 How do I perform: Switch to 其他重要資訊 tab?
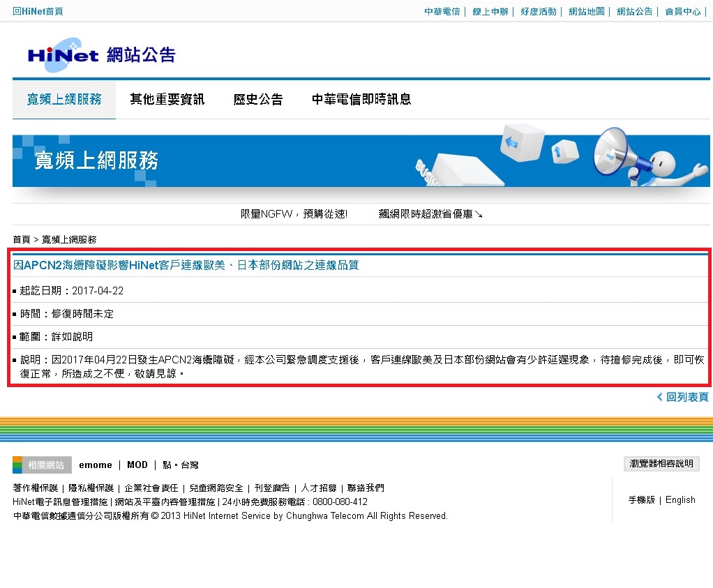pos(167,99)
